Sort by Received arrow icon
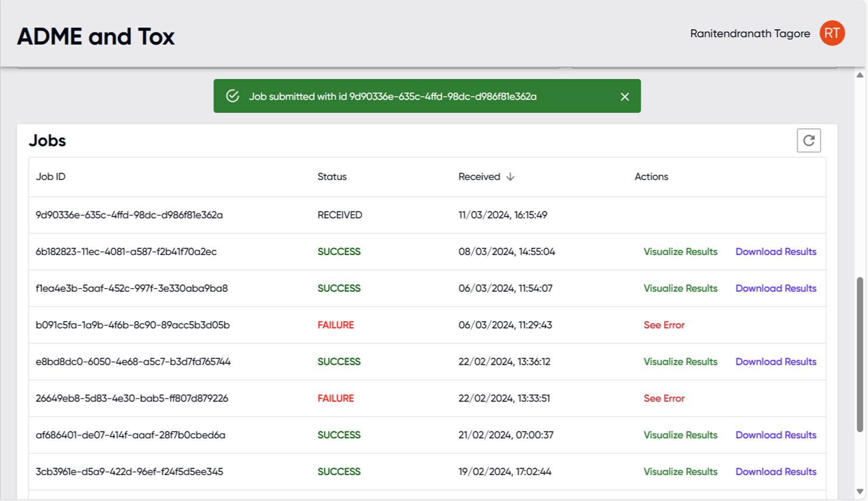Screen dimensions: 868x501 click(x=510, y=177)
